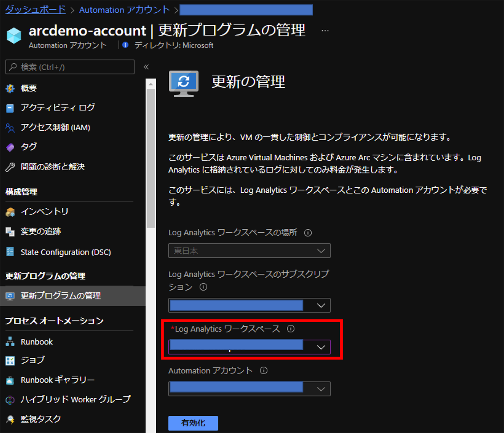Click the 更新の管理 page heading text

point(248,81)
